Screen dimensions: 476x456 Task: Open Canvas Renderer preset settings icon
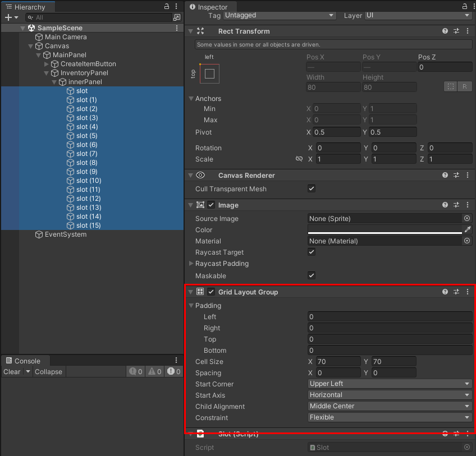pyautogui.click(x=456, y=175)
